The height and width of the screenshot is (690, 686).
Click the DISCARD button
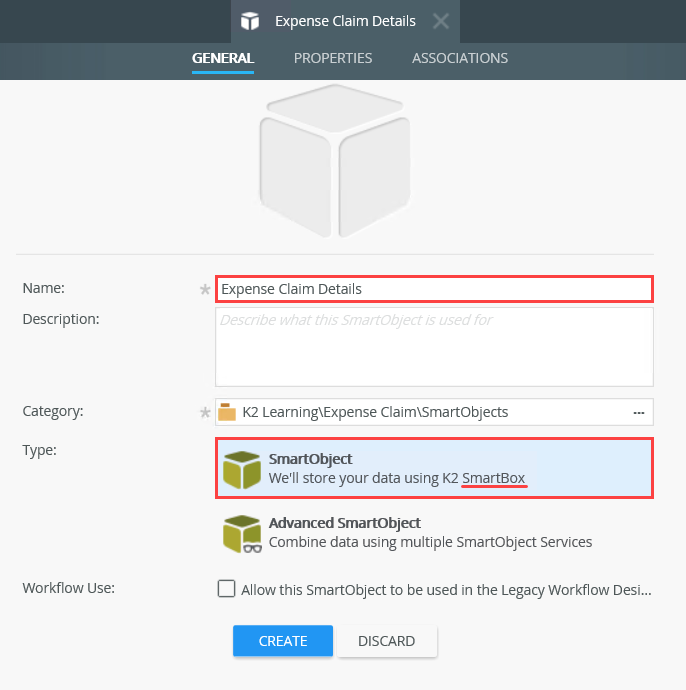[x=387, y=641]
